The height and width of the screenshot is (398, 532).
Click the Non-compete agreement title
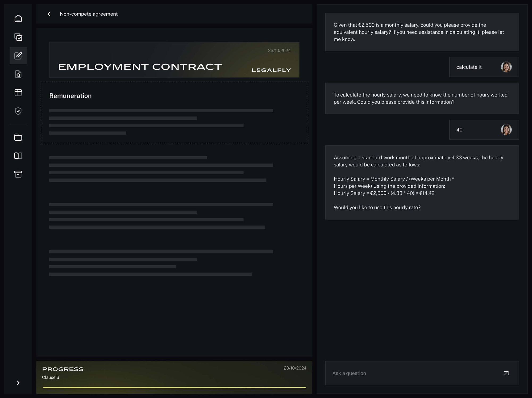pos(89,14)
